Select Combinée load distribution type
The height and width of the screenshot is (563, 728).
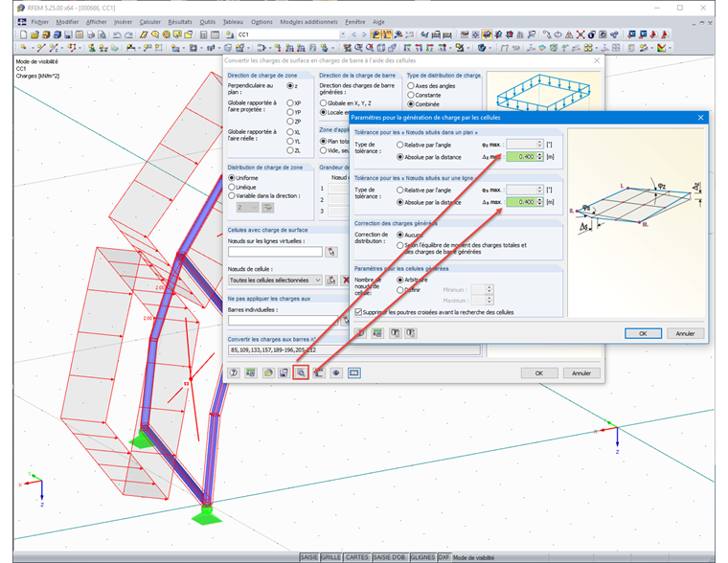(x=411, y=104)
